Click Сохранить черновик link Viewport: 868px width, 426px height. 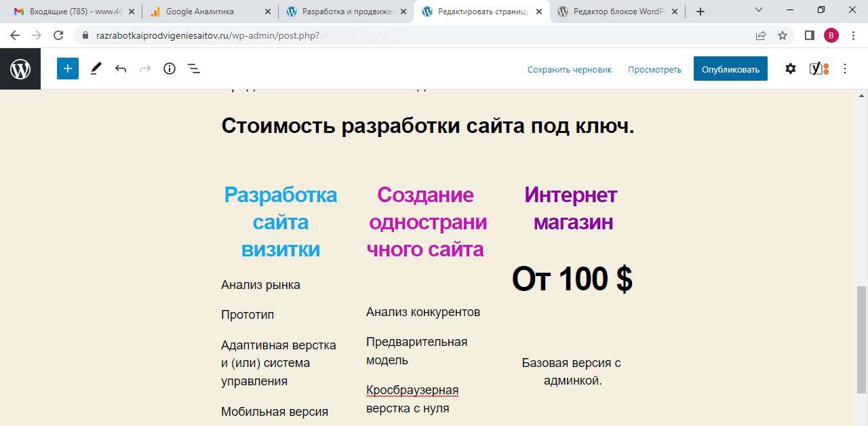pyautogui.click(x=569, y=69)
